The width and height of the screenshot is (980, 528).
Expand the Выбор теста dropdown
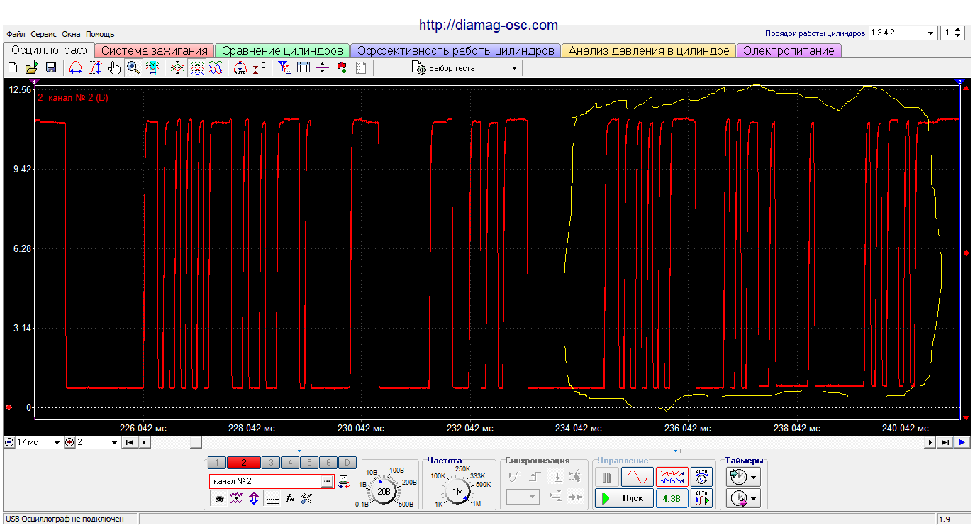tap(514, 69)
